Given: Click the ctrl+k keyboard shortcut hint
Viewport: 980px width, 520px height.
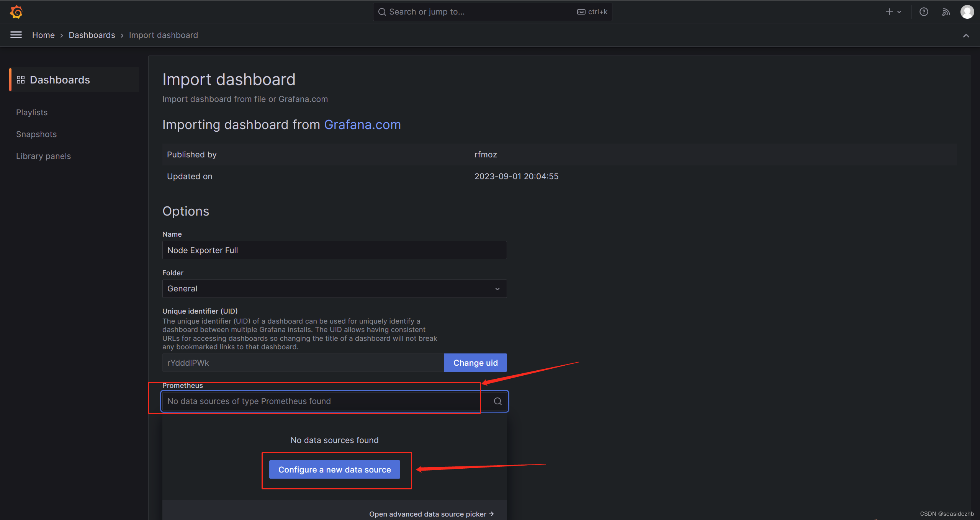Looking at the screenshot, I should click(x=592, y=12).
